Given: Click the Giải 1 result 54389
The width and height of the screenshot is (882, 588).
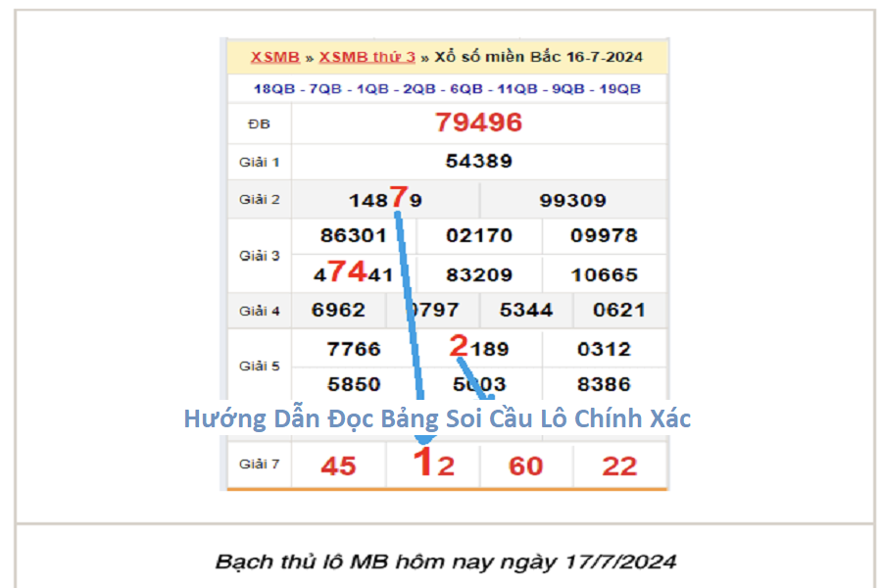Looking at the screenshot, I should click(x=478, y=162).
